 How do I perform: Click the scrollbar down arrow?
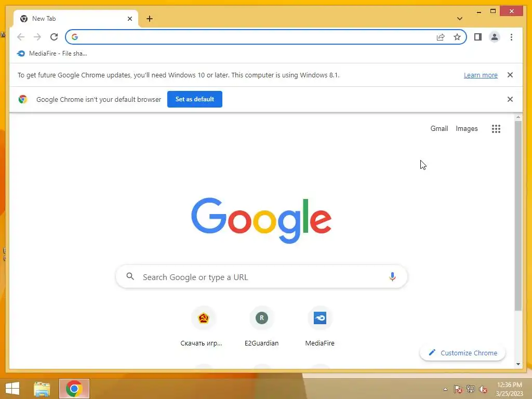click(518, 364)
